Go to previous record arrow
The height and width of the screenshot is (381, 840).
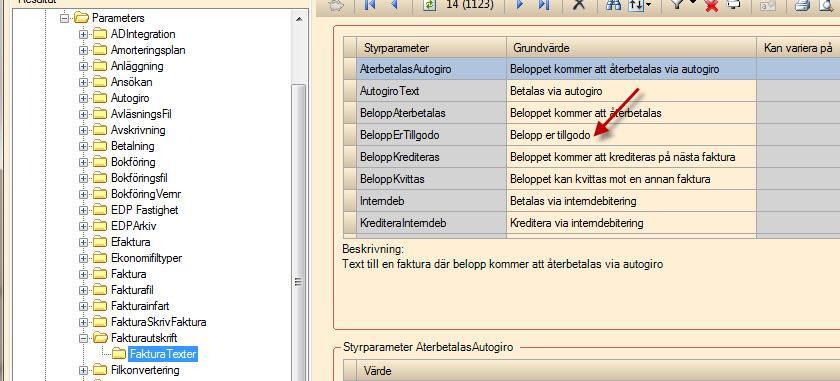tap(395, 5)
